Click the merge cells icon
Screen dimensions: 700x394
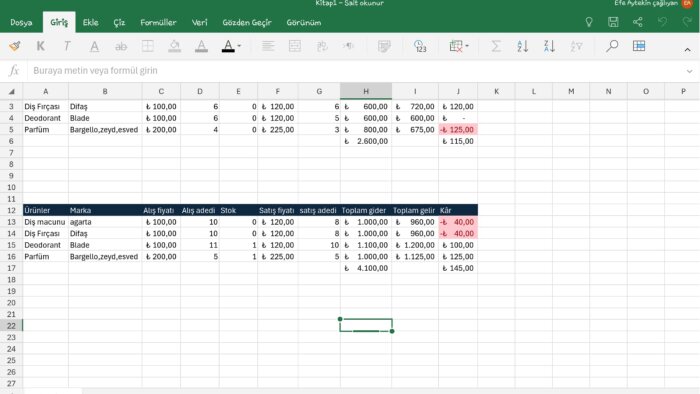tap(295, 46)
